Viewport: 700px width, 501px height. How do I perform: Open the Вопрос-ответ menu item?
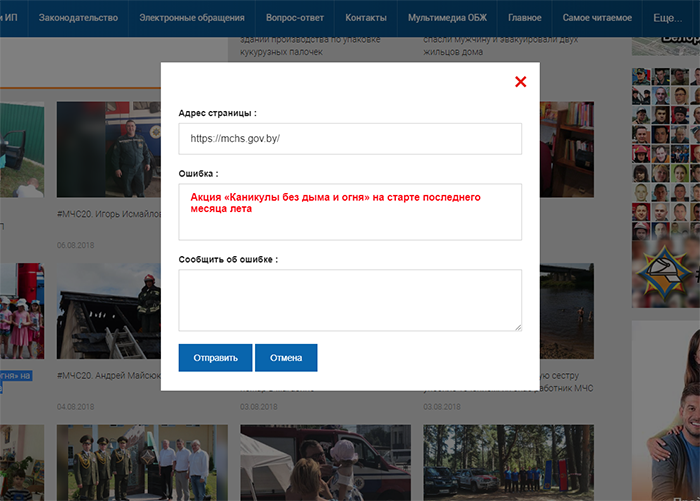pyautogui.click(x=295, y=18)
